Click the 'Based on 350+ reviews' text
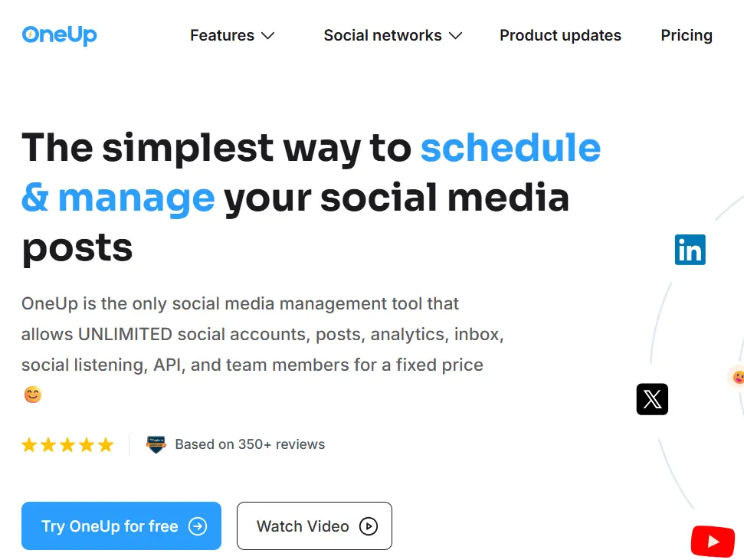Screen dimensions: 744x560 pyautogui.click(x=250, y=444)
